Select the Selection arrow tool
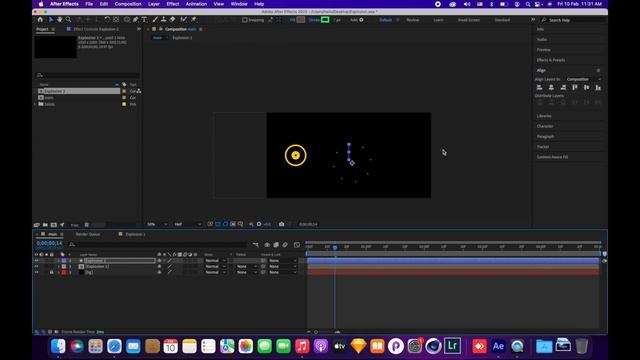 (51, 20)
